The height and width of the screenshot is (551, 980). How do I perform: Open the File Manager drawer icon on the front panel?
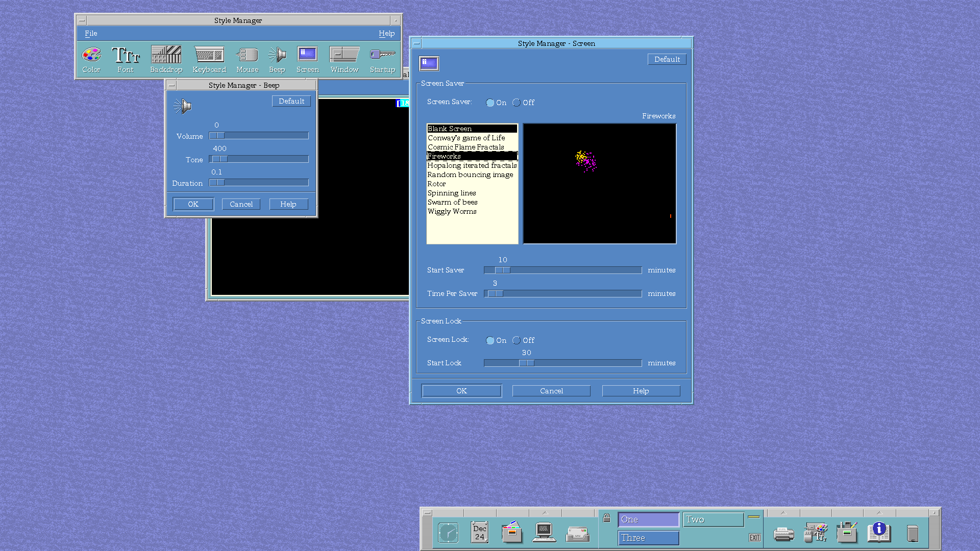512,532
